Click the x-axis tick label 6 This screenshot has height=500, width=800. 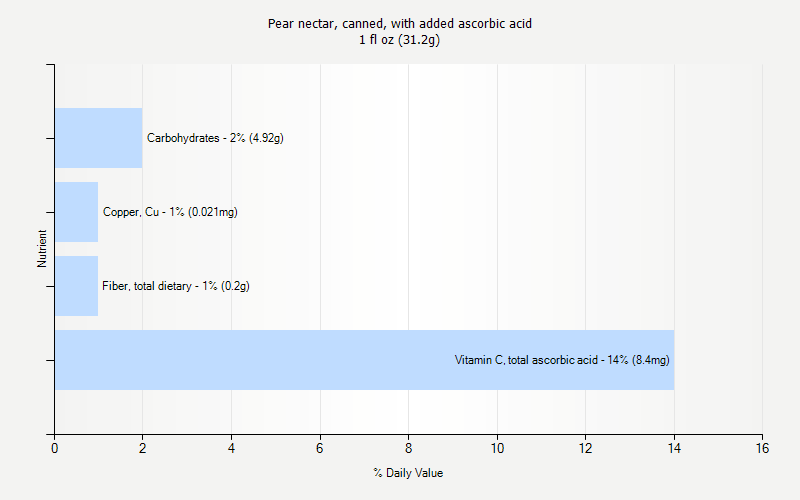320,449
